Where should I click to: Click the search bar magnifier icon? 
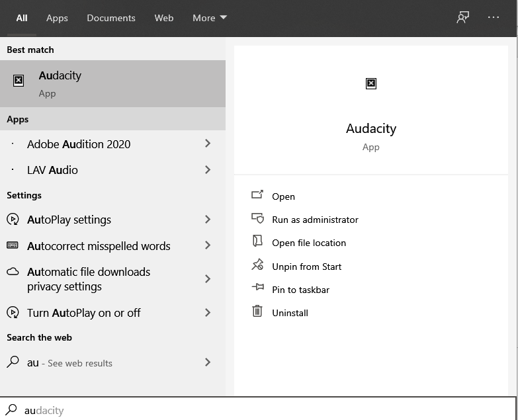(x=11, y=409)
